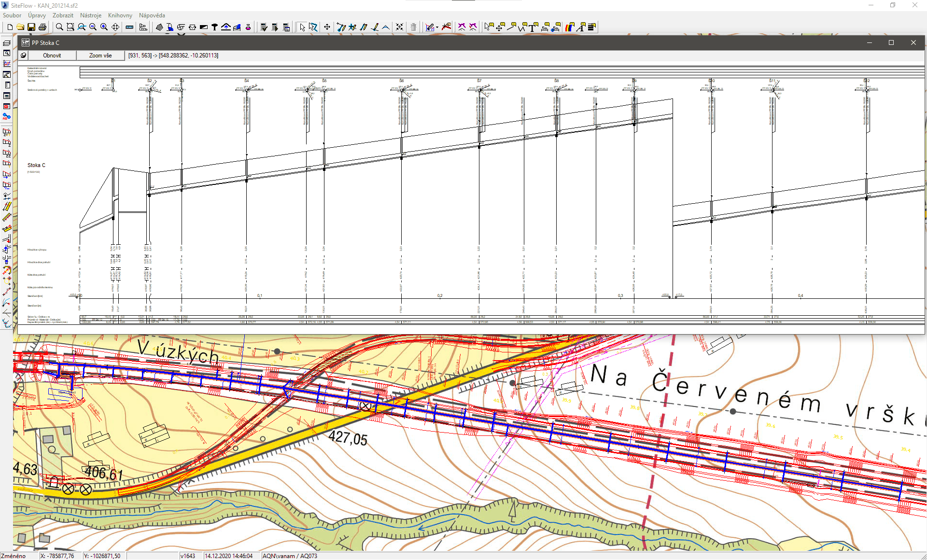
Task: Click the layers stack icon in left sidebar
Action: pos(7,43)
